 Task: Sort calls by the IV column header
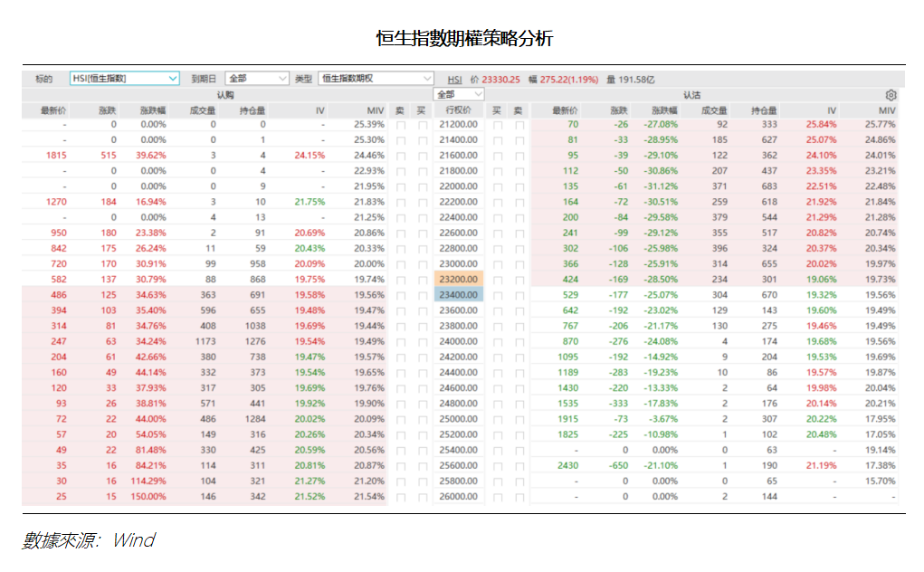pyautogui.click(x=320, y=110)
